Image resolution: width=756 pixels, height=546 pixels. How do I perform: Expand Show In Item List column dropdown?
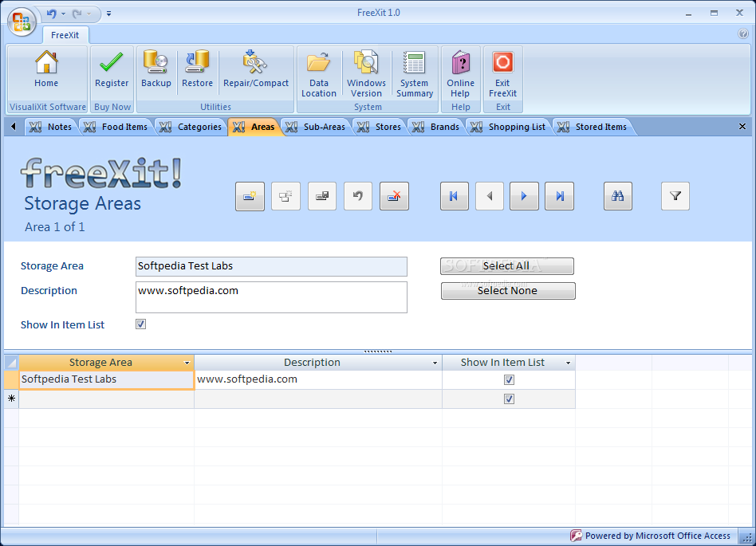tap(568, 363)
